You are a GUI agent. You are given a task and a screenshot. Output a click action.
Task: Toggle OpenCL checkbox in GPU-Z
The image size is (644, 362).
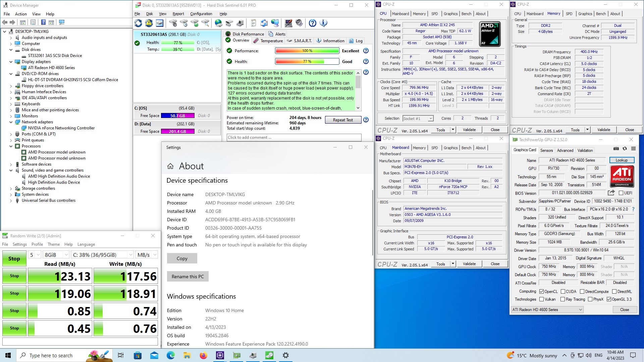click(541, 292)
